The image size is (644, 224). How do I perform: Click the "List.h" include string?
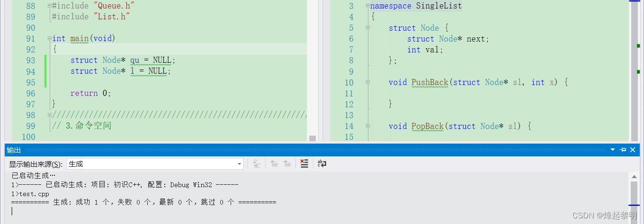pos(112,17)
